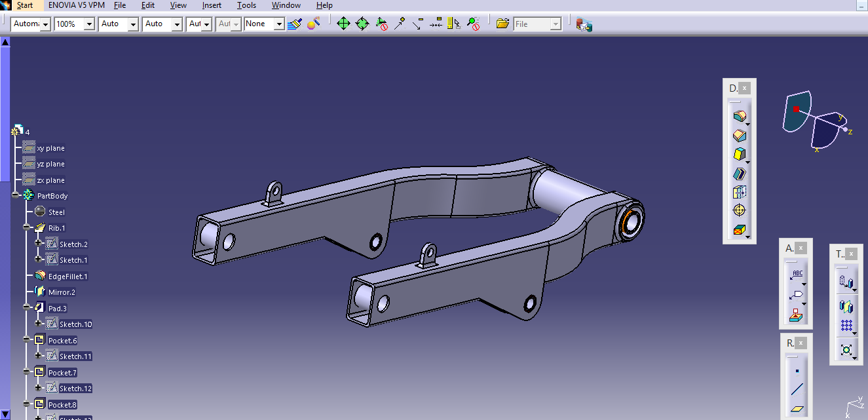Select the Plane reference element tool

point(797,409)
